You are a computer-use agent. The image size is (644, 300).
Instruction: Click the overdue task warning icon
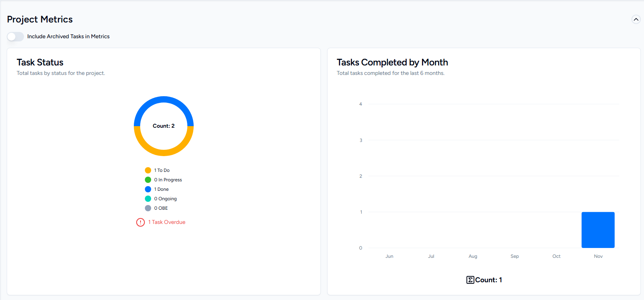pyautogui.click(x=141, y=222)
